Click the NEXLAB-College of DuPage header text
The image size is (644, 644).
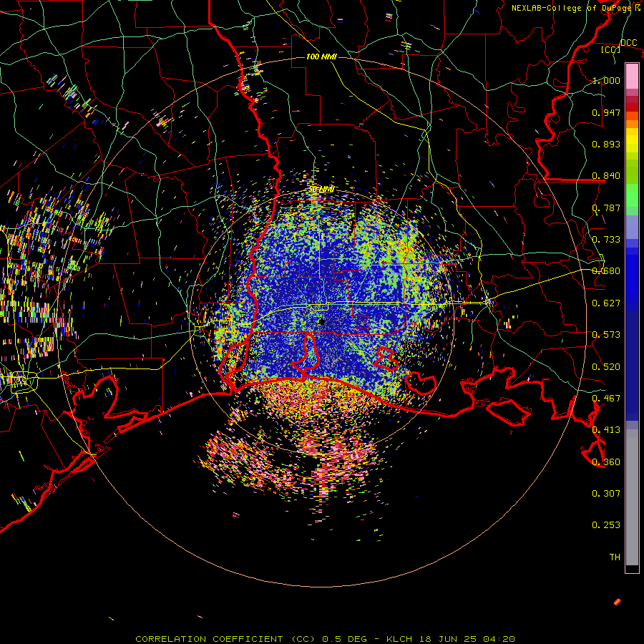576,8
